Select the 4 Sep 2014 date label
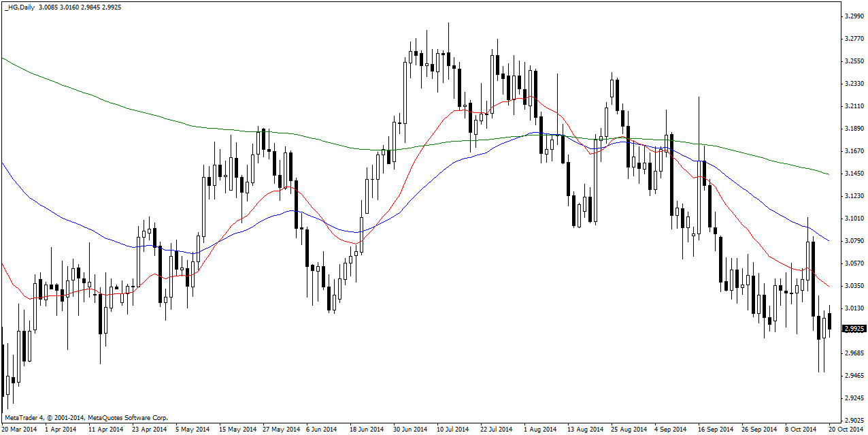868x435 pixels. coord(671,430)
